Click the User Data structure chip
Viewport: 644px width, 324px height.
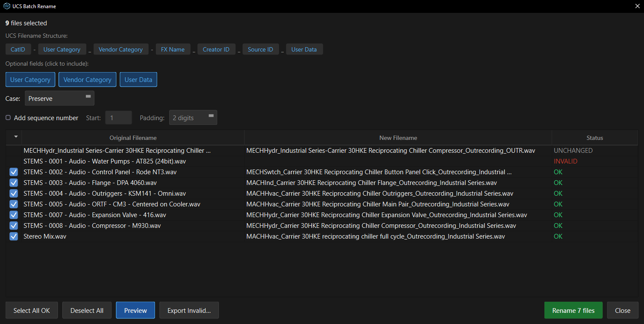click(x=304, y=49)
